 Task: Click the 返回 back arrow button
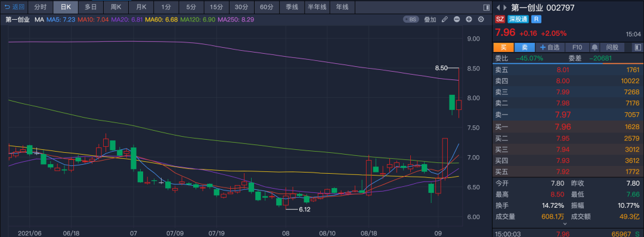[x=14, y=7]
